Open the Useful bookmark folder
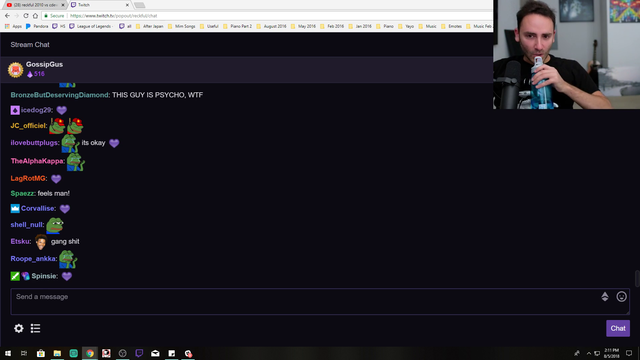 pyautogui.click(x=209, y=26)
